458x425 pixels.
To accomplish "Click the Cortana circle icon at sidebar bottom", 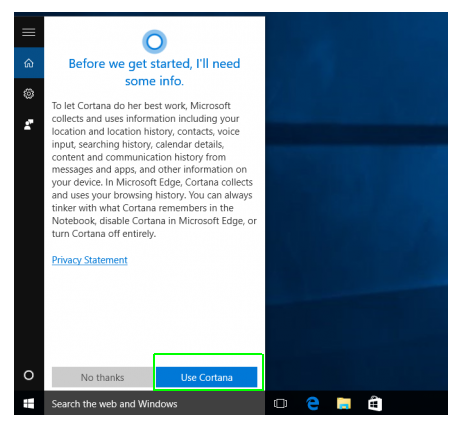I will pos(29,375).
